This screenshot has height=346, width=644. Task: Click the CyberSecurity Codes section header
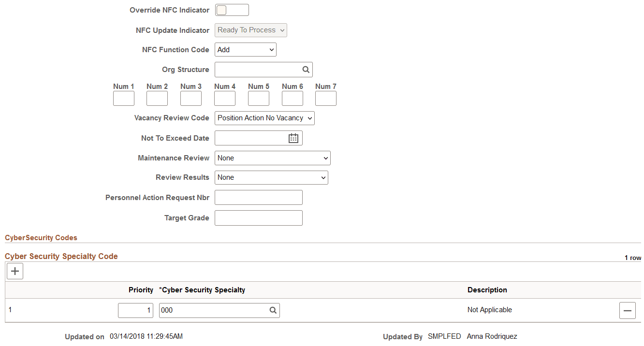tap(41, 237)
